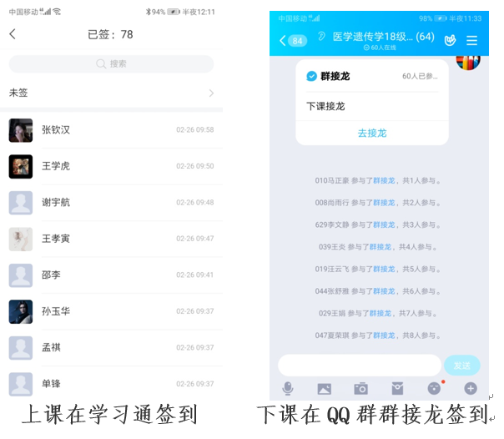Select the name 谢宇航 in the list
Viewport: 504px width, 439px height.
pyautogui.click(x=56, y=203)
